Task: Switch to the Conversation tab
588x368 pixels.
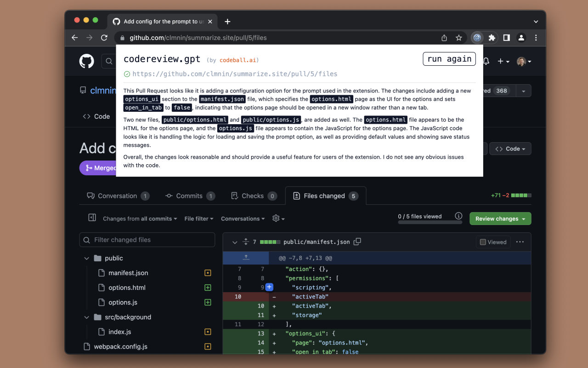Action: pos(117,195)
